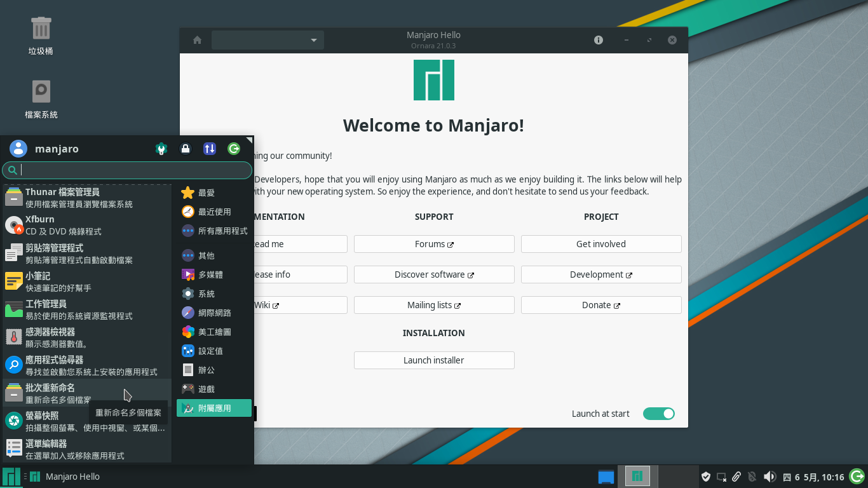Select the 多媒體 multimedia category
Image resolution: width=868 pixels, height=488 pixels.
214,274
